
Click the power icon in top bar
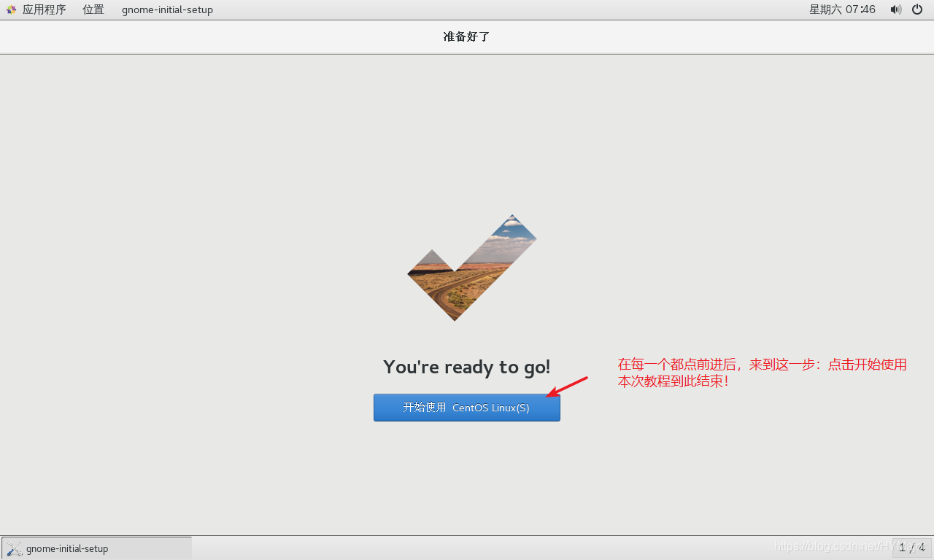917,9
